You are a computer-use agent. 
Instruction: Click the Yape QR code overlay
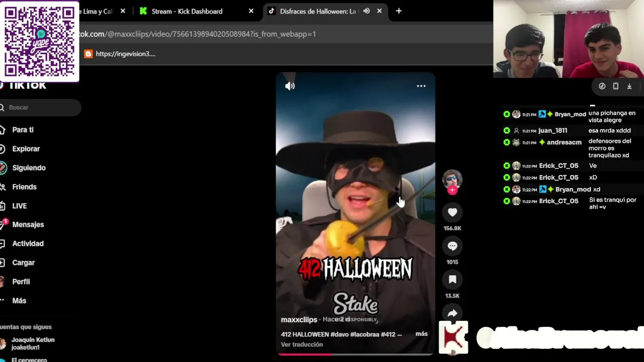coord(39,41)
